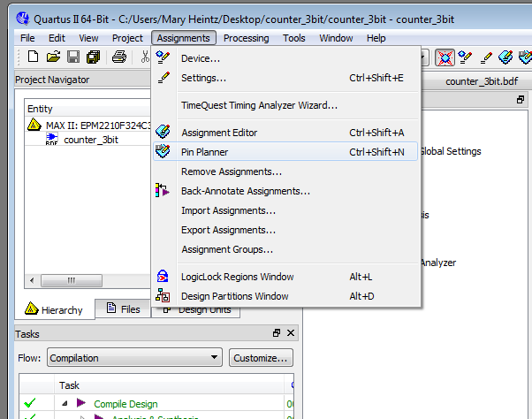Choose Import Assignments... menu entry
This screenshot has height=419, width=532.
coord(285,210)
